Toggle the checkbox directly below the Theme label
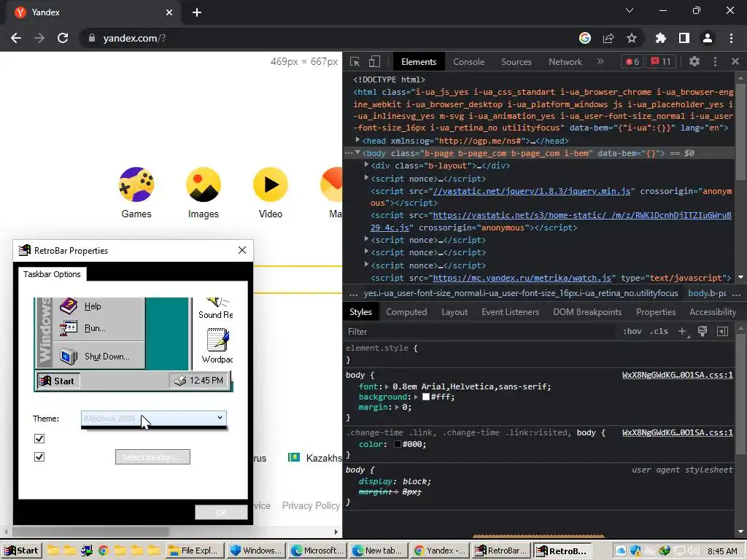 pos(39,438)
